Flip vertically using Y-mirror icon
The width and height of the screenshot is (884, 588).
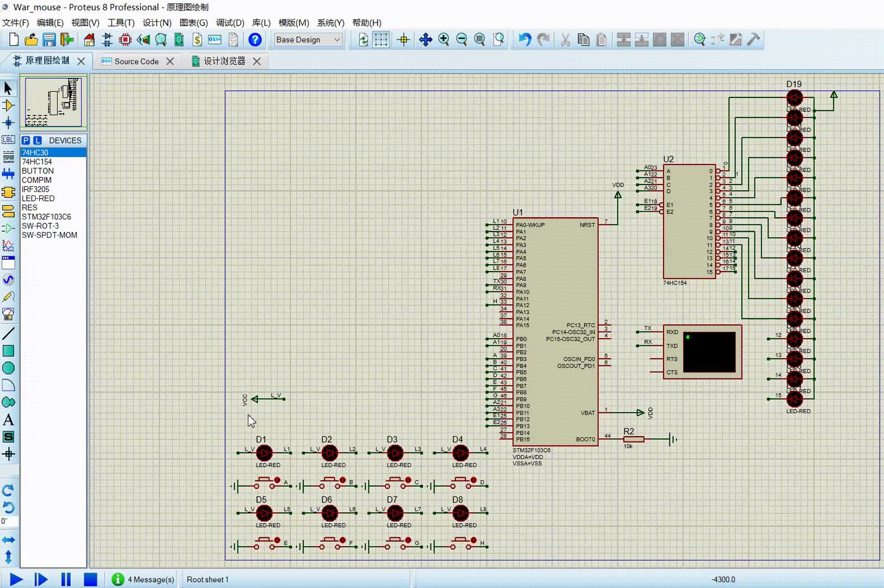click(8, 557)
